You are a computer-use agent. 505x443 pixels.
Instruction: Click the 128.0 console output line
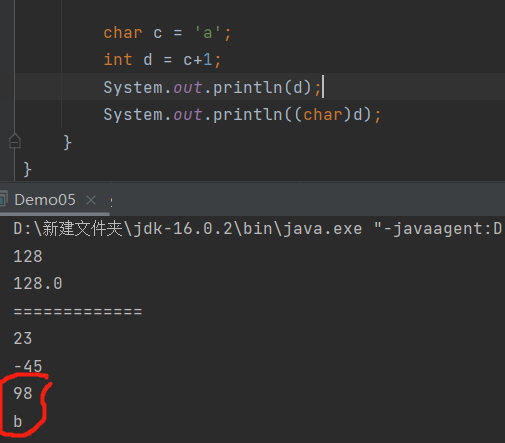pyautogui.click(x=38, y=284)
